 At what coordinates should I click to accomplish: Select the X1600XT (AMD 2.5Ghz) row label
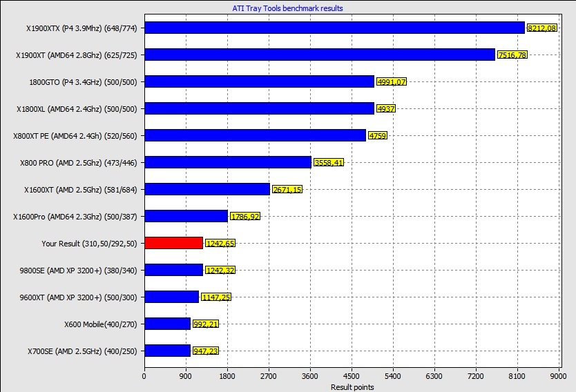point(80,190)
